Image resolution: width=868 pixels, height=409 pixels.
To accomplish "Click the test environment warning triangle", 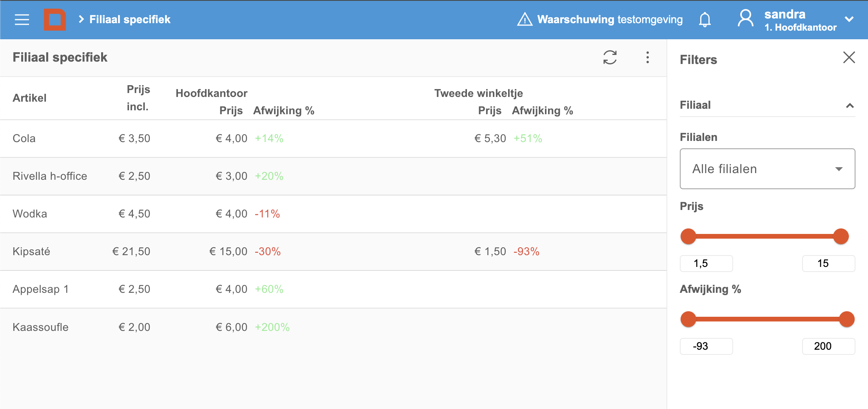I will [x=525, y=19].
